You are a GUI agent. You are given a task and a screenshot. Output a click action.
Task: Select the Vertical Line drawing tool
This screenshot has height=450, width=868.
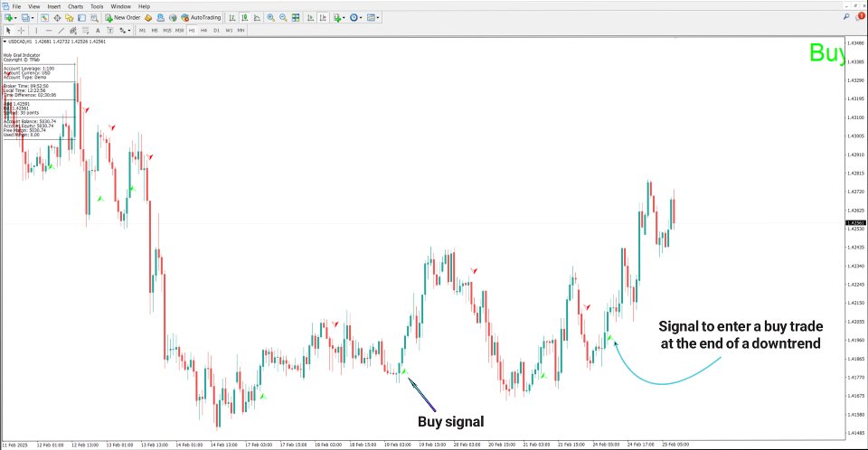click(x=36, y=31)
